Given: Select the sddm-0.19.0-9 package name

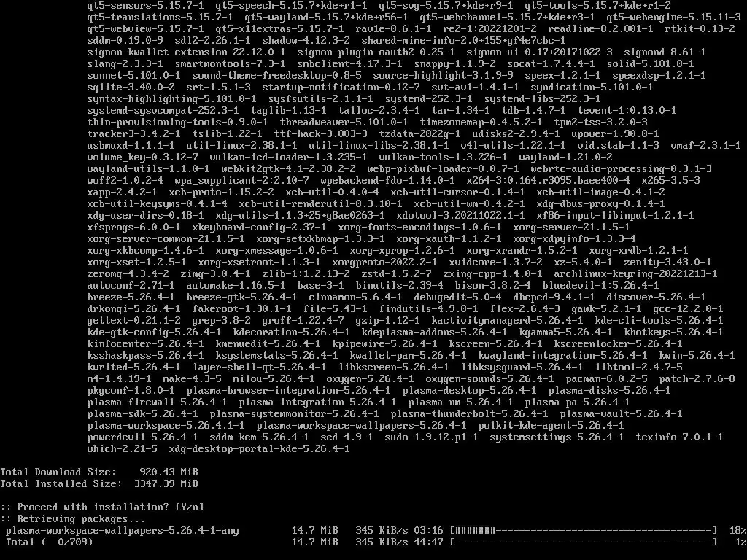Looking at the screenshot, I should point(125,41).
